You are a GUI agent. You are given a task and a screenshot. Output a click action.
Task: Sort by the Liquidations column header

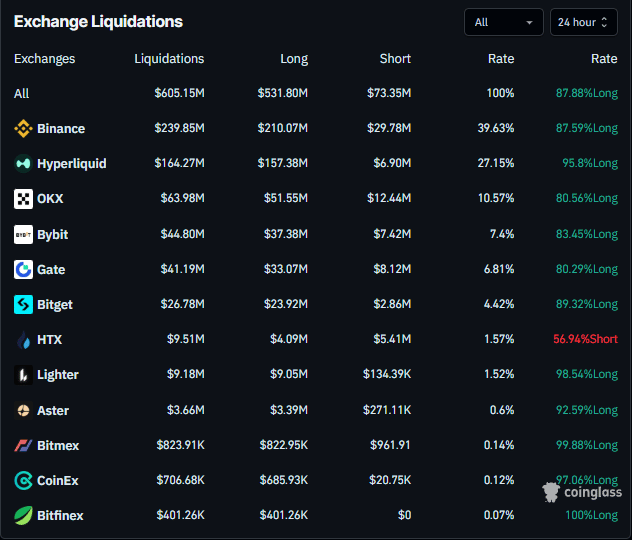tap(169, 59)
